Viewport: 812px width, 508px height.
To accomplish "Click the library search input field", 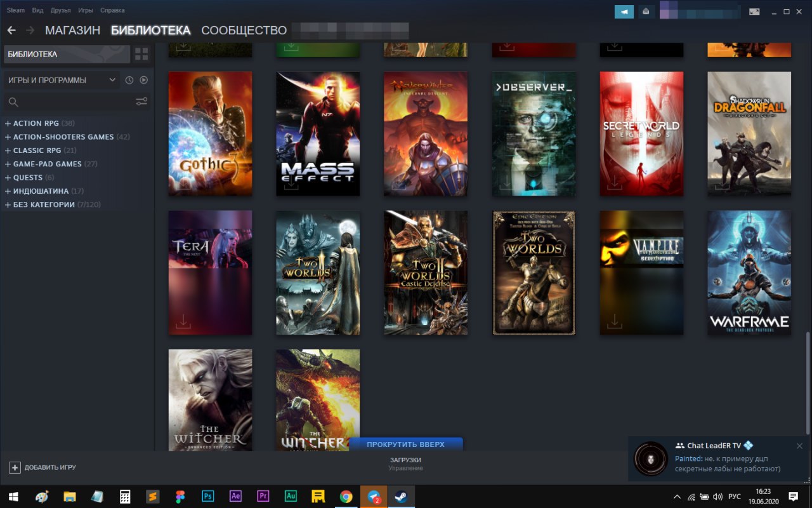I will tap(76, 102).
